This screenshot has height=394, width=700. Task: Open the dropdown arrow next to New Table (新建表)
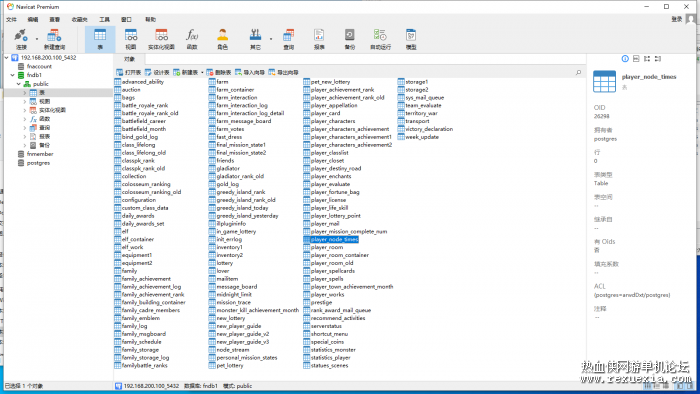coord(202,72)
